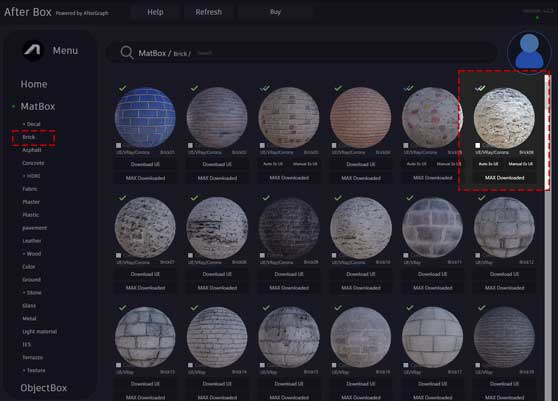This screenshot has height=401, width=558.
Task: Open the blue user profile avatar
Action: click(x=529, y=52)
